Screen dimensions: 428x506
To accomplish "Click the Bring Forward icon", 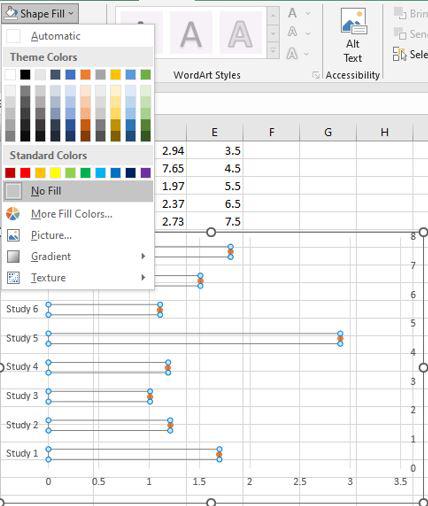I will pyautogui.click(x=400, y=14).
